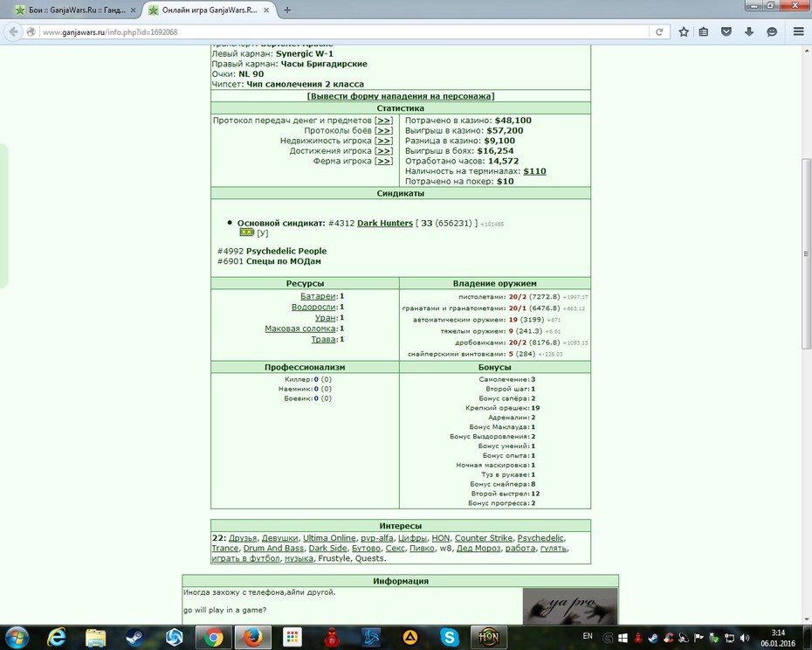Click the Водоросли resource link
This screenshot has height=650, width=812.
pos(313,307)
